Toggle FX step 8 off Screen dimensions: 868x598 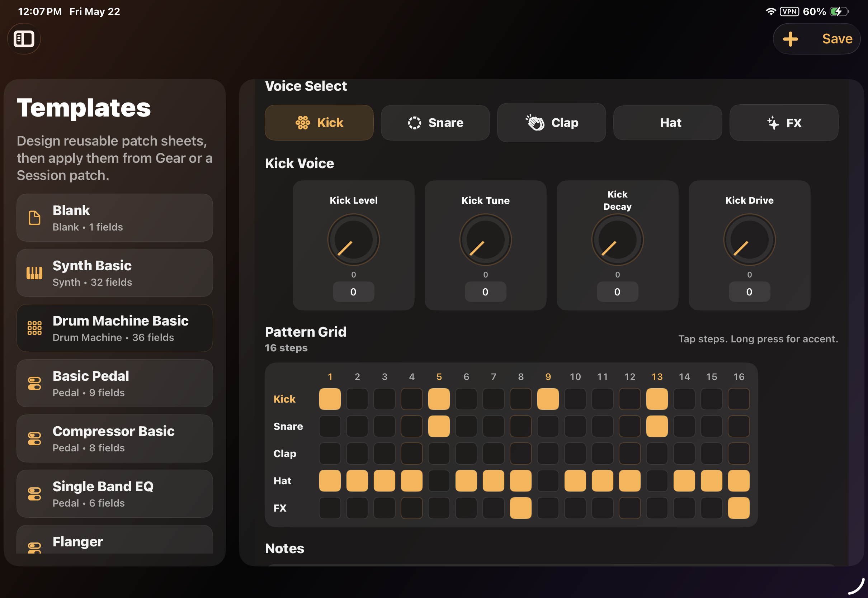(x=520, y=508)
